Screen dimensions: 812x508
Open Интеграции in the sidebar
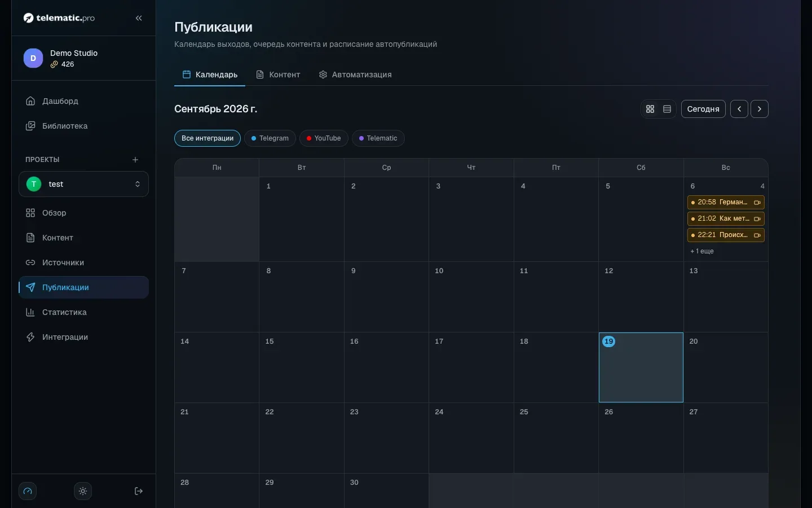click(x=83, y=337)
